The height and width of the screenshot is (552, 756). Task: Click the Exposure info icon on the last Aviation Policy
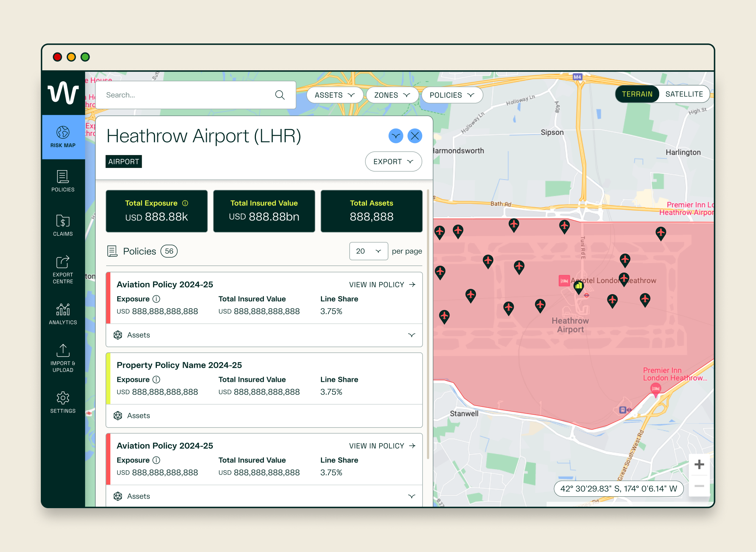[156, 460]
